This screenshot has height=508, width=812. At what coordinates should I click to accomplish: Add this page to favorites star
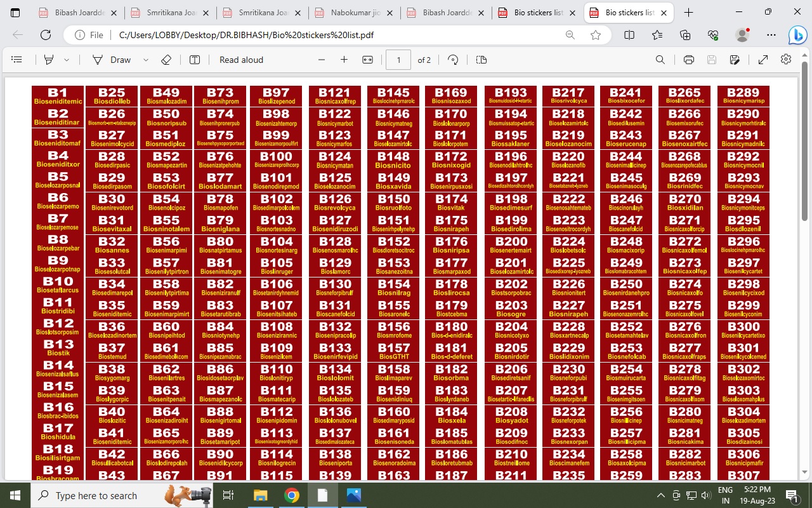[x=596, y=36]
